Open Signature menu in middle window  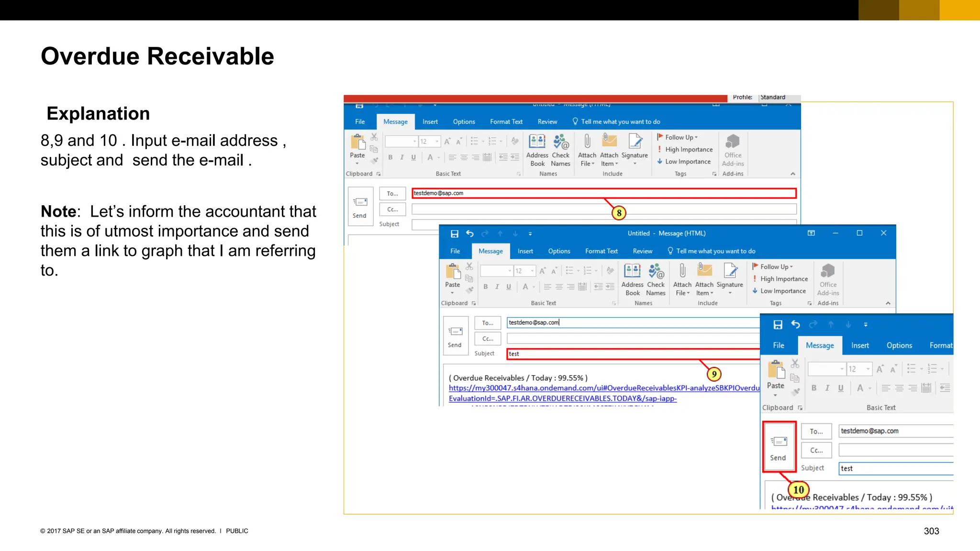pyautogui.click(x=730, y=280)
